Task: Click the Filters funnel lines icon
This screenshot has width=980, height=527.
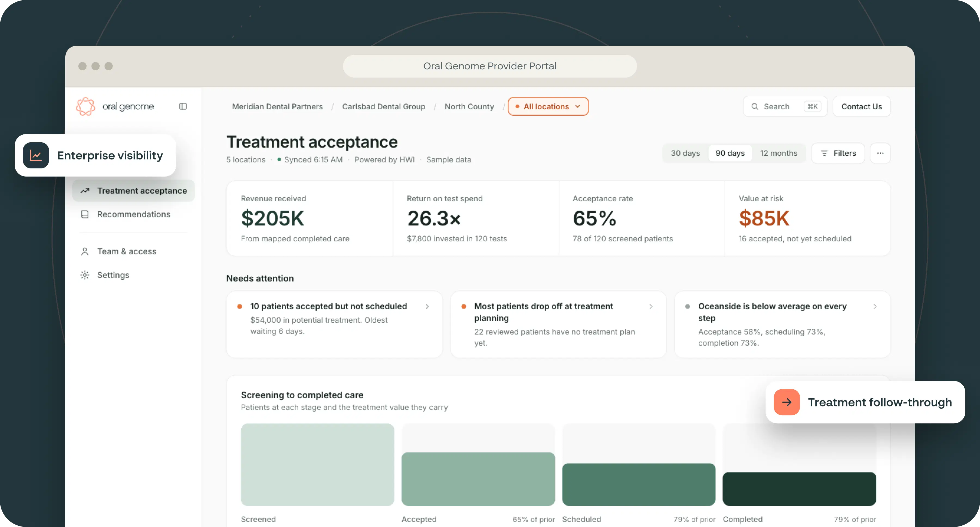Action: (824, 153)
